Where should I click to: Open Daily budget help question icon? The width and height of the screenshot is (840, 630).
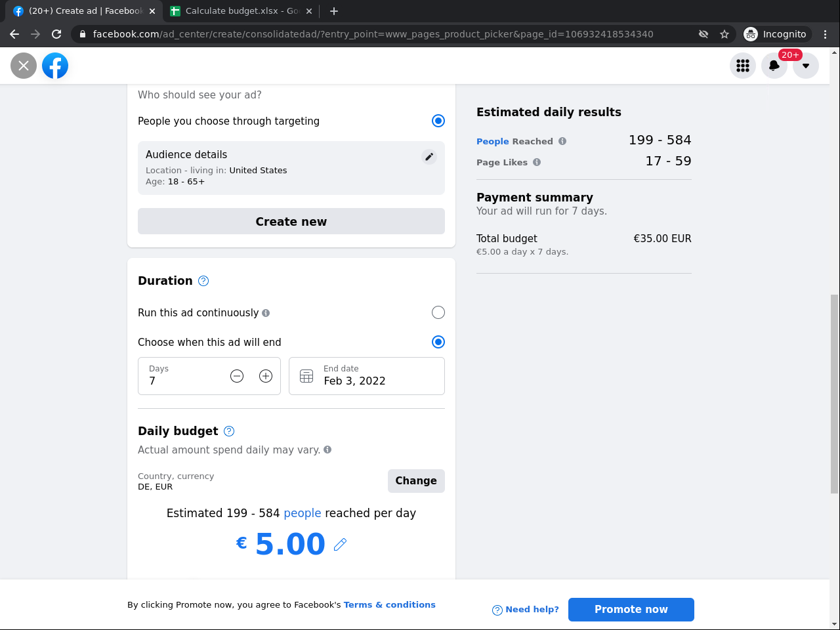coord(229,431)
